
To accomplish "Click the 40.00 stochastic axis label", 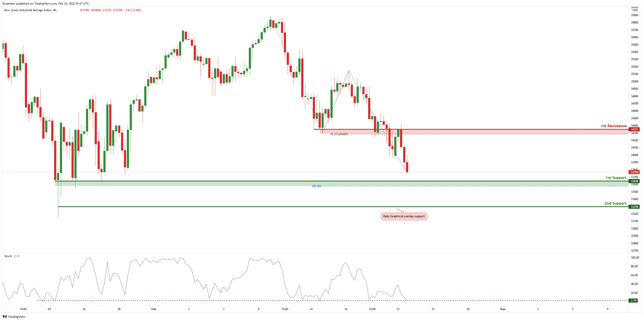I will point(635,284).
